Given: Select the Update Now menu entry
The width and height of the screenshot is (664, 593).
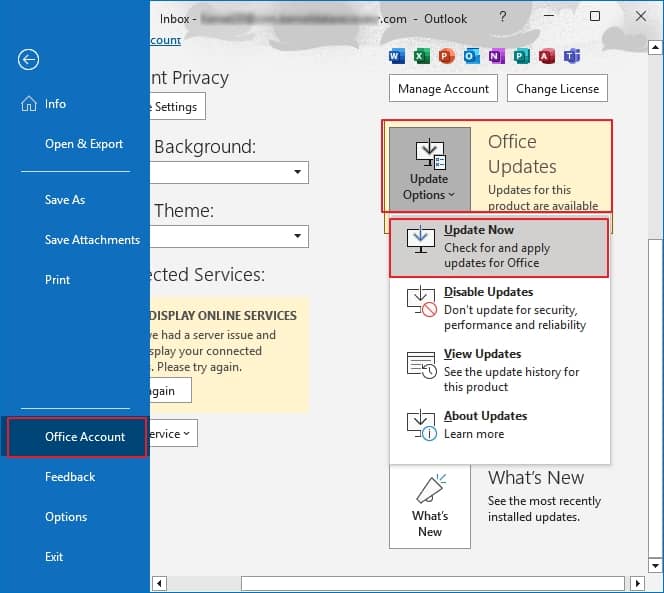Looking at the screenshot, I should click(499, 248).
